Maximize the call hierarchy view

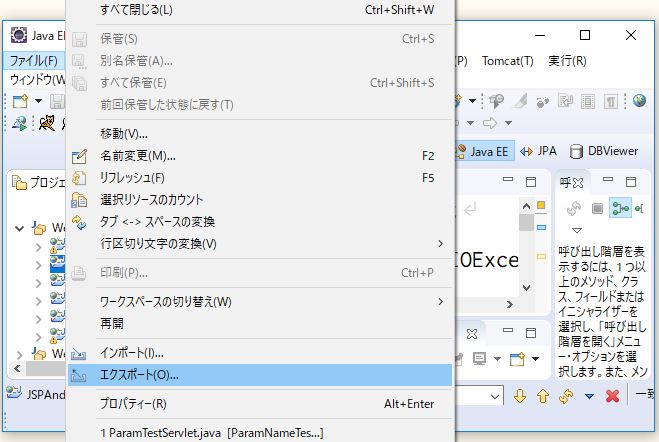click(x=631, y=182)
